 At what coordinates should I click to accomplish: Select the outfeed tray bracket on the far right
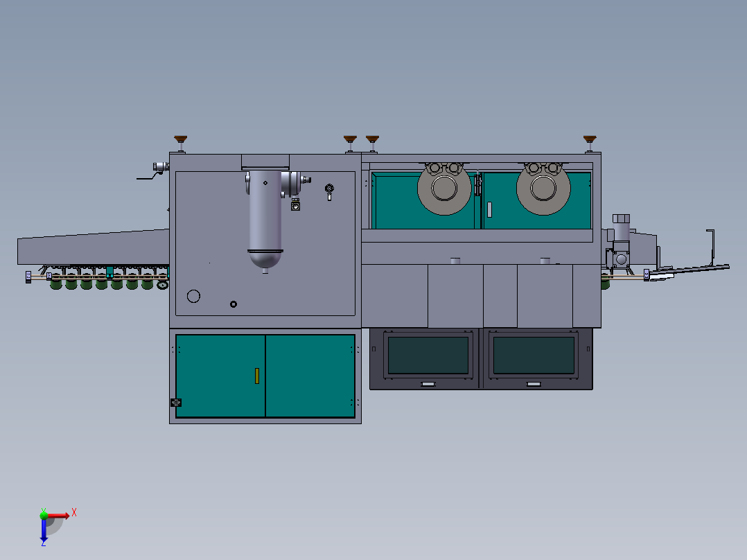click(x=710, y=248)
